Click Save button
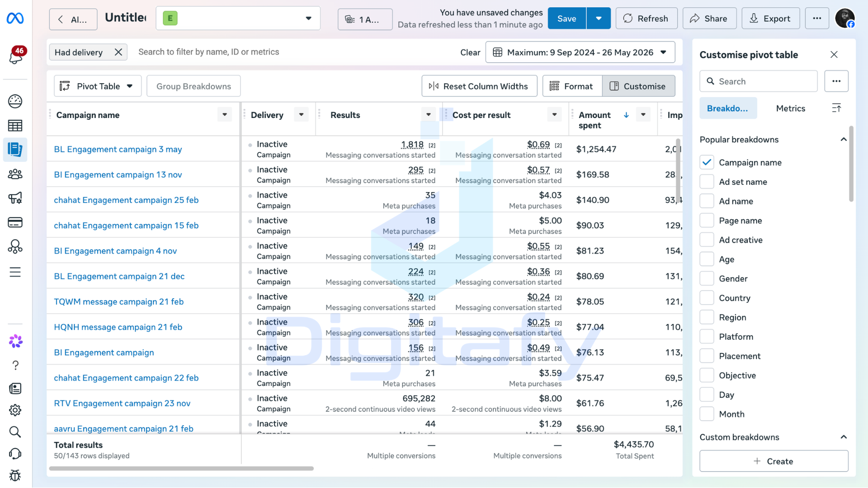The height and width of the screenshot is (488, 868). [x=567, y=19]
